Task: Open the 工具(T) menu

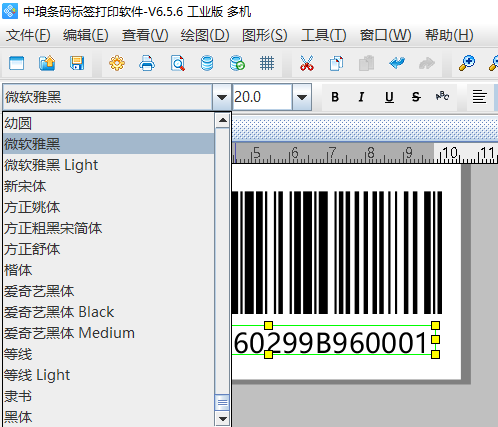Action: [323, 35]
